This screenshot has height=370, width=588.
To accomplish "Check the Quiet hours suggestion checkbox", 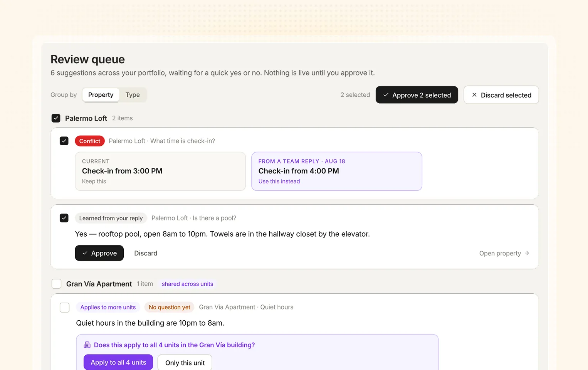I will (65, 308).
